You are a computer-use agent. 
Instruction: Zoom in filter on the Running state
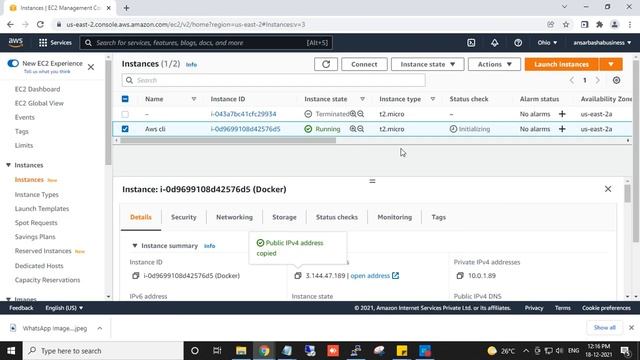[x=353, y=129]
